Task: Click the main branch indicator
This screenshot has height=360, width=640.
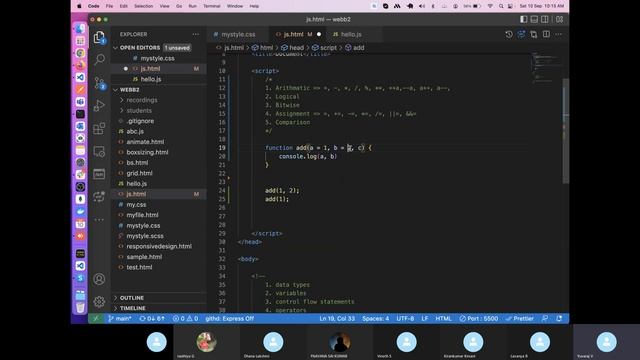Action: (x=120, y=318)
